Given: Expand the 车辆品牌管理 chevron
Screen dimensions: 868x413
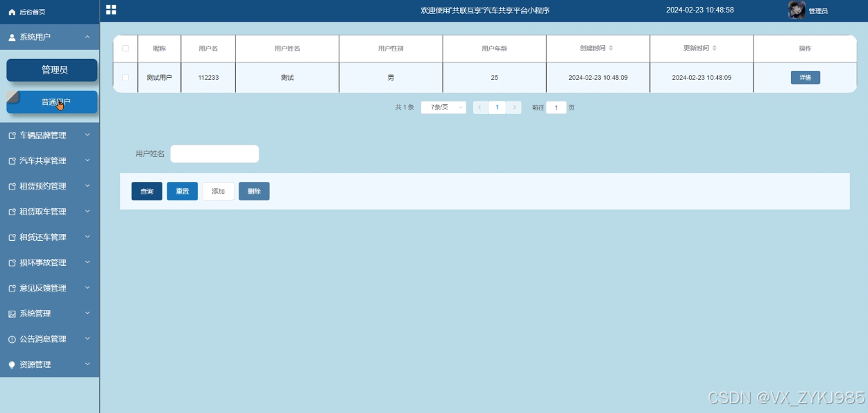Looking at the screenshot, I should coord(87,135).
